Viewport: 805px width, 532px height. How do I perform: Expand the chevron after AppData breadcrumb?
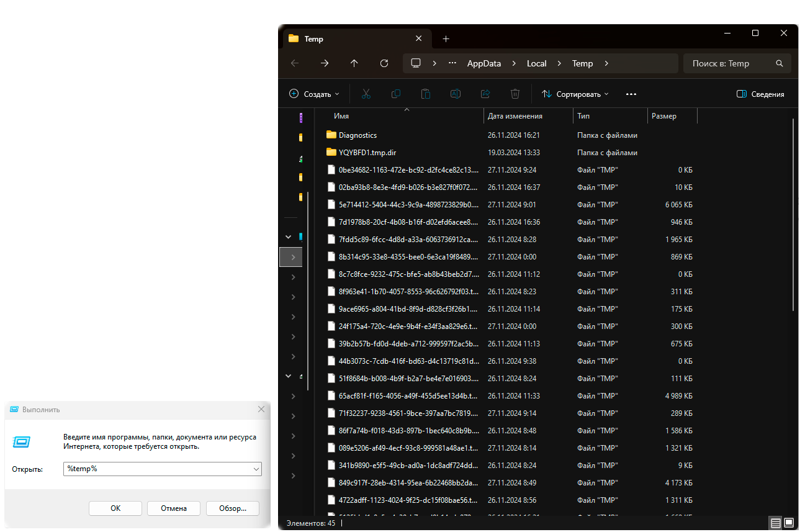coord(515,63)
